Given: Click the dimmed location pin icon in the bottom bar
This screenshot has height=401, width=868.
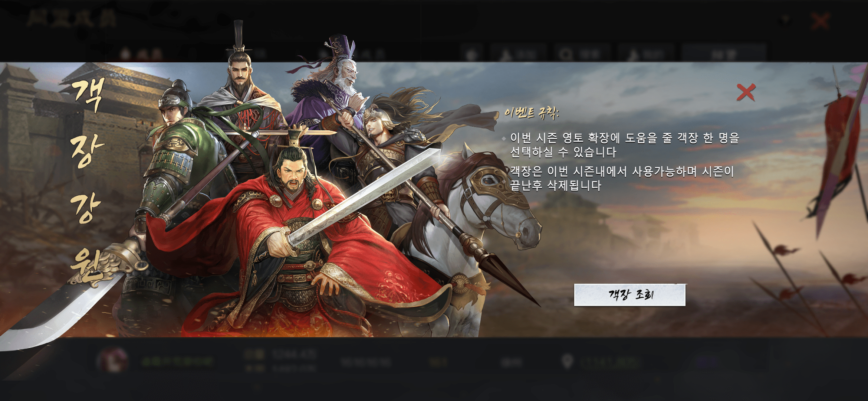Looking at the screenshot, I should coord(567,361).
